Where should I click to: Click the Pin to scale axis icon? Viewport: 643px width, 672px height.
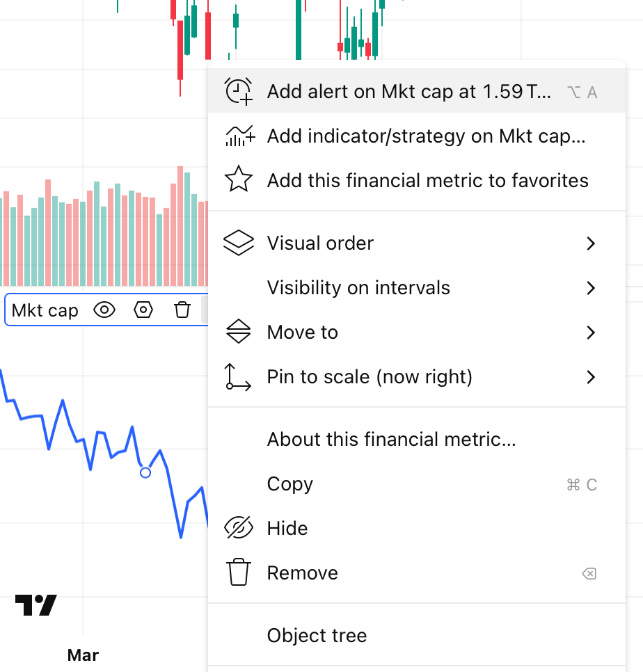point(238,377)
